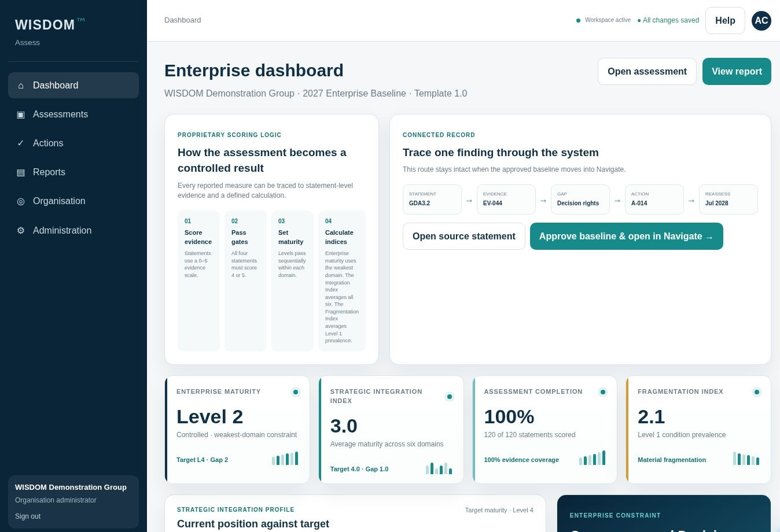Select the A-014 action step
This screenshot has height=532, width=780.
(x=654, y=199)
